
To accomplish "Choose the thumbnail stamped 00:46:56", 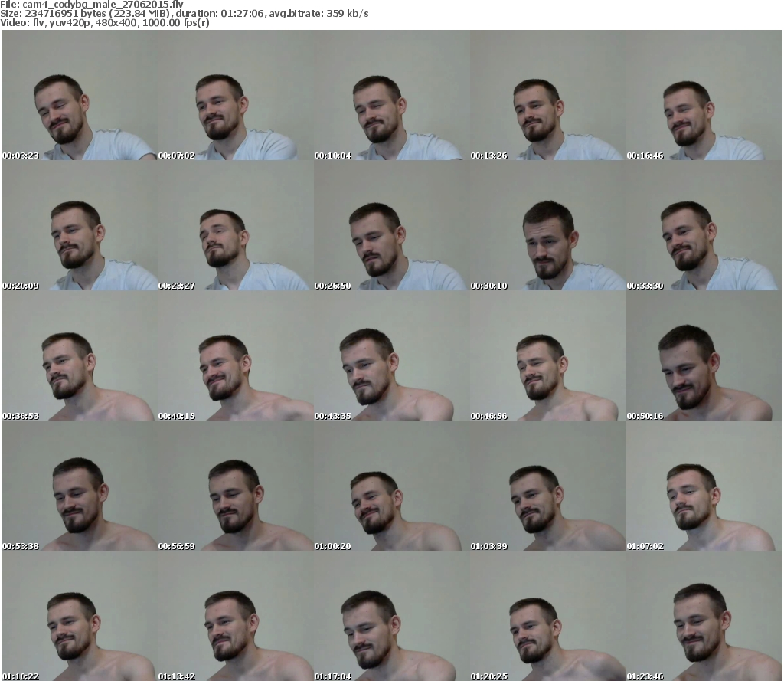I will [548, 355].
